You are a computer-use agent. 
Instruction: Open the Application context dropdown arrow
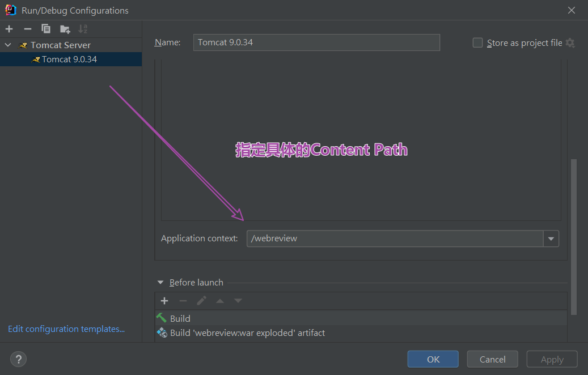pos(551,238)
